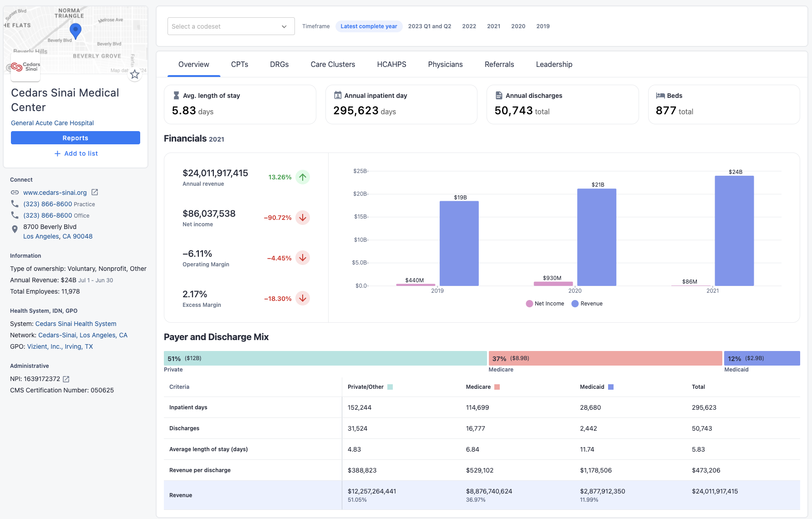Click green up arrow beside Annual revenue

pyautogui.click(x=303, y=177)
